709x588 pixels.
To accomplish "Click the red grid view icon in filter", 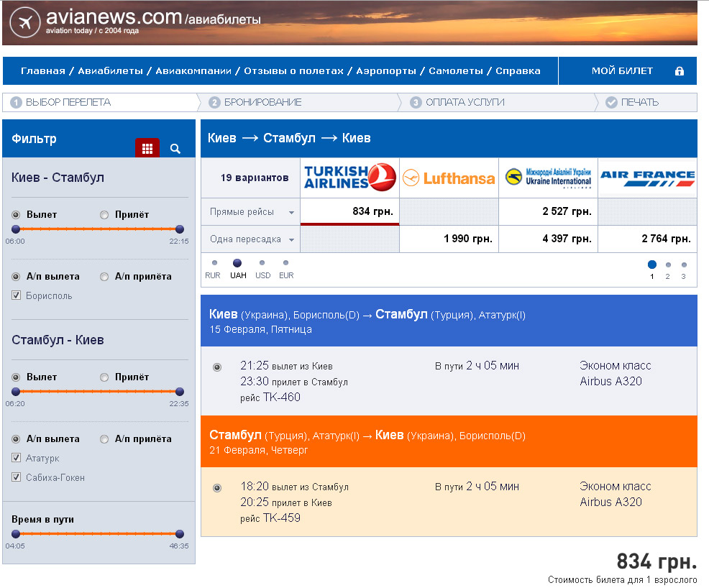I will 147,149.
